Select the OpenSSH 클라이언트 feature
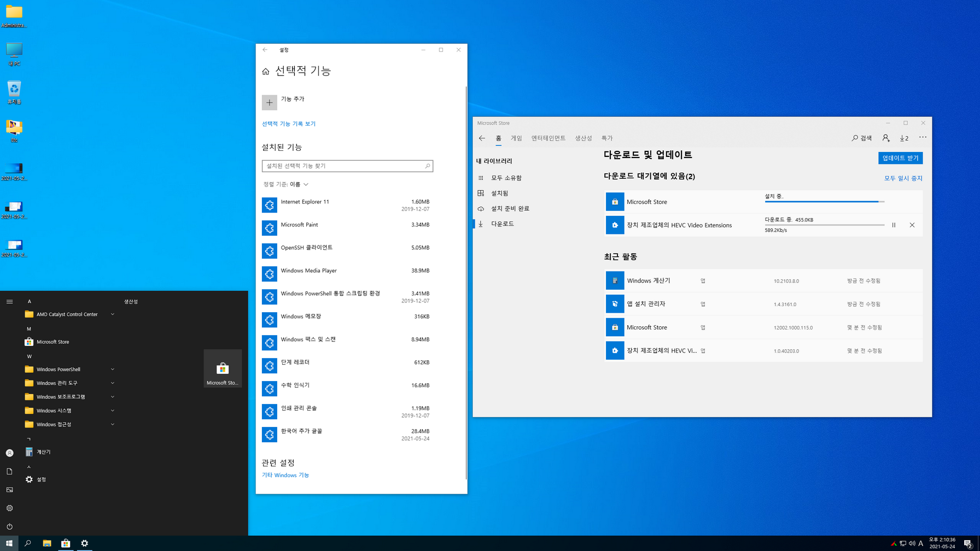 pyautogui.click(x=347, y=251)
